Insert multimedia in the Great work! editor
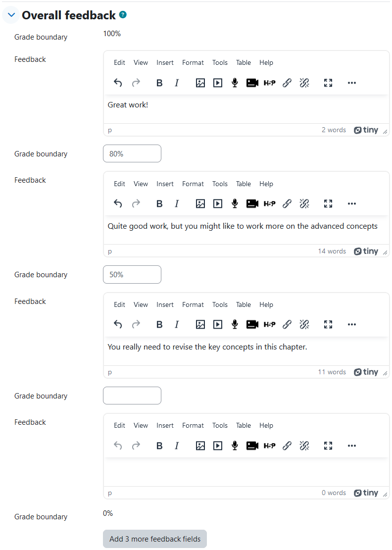 (218, 83)
